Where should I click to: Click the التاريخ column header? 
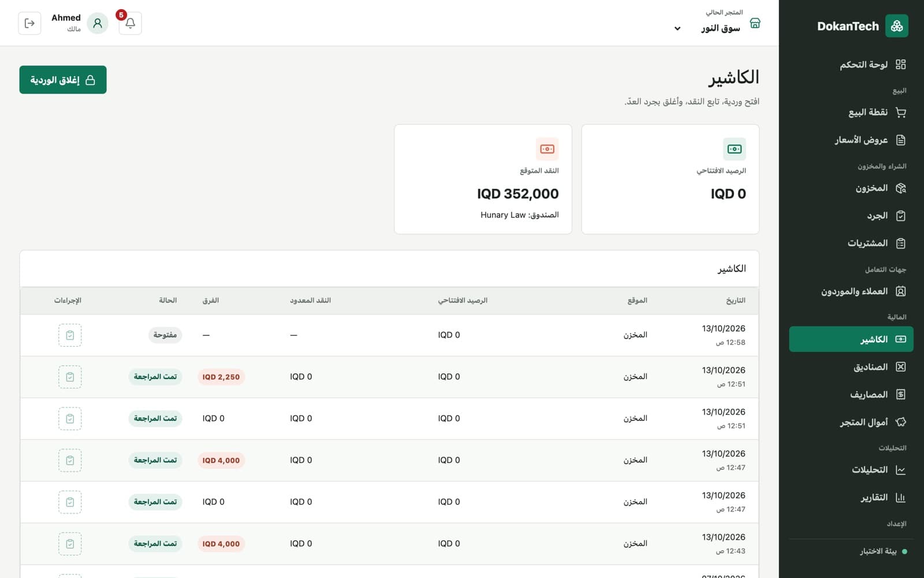click(736, 301)
